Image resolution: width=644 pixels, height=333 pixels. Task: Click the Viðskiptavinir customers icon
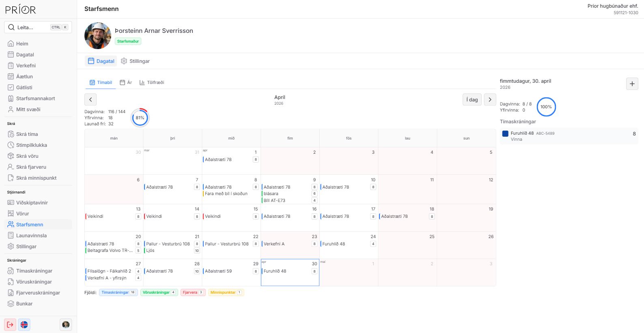pyautogui.click(x=11, y=203)
